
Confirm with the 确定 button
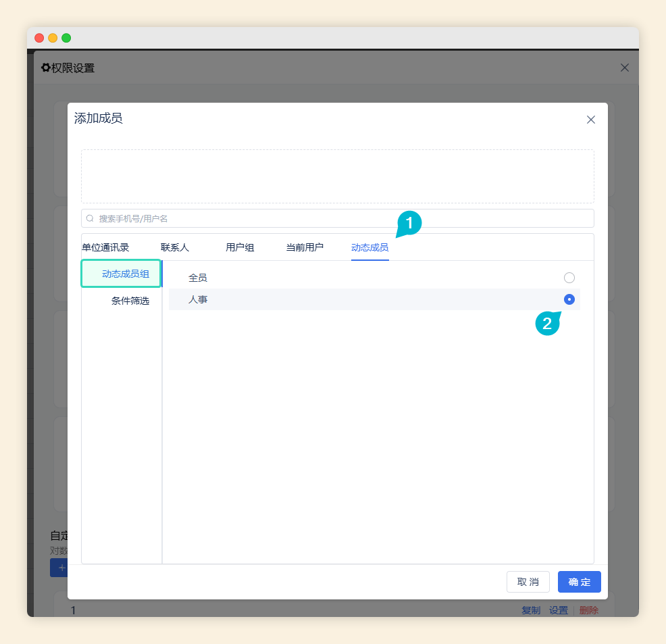[579, 582]
